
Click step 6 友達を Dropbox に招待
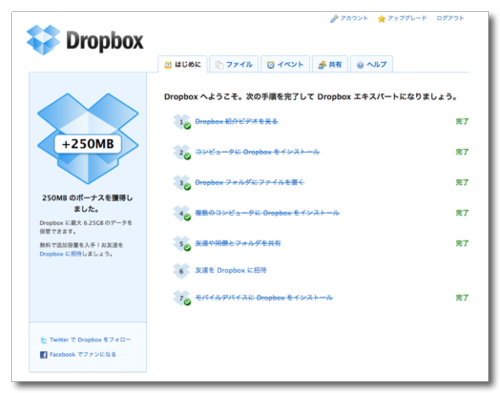pyautogui.click(x=231, y=270)
